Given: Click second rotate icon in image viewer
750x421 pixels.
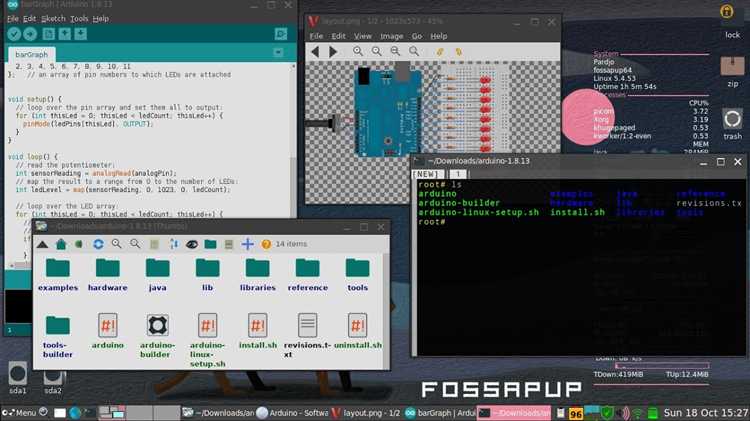Looking at the screenshot, I should (458, 51).
